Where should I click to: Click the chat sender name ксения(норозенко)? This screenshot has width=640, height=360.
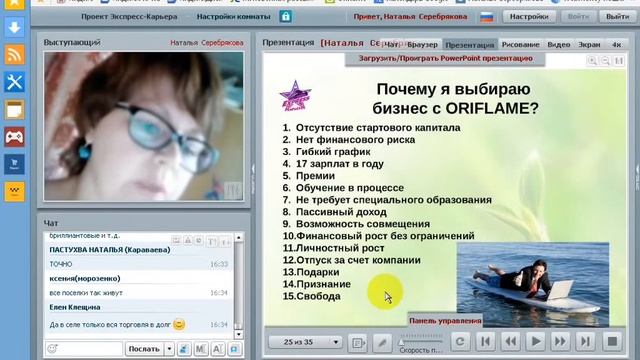85,278
